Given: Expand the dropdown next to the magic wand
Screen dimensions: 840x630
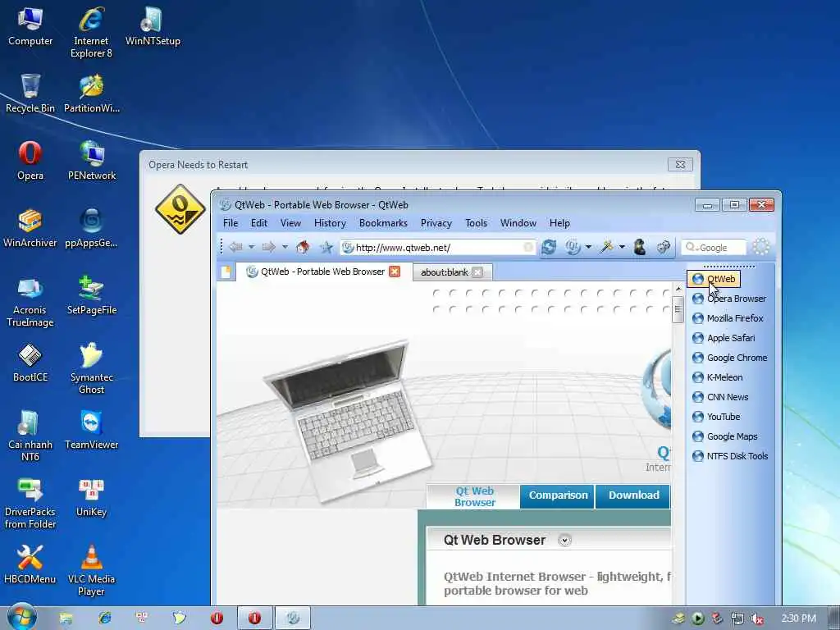Looking at the screenshot, I should 622,247.
